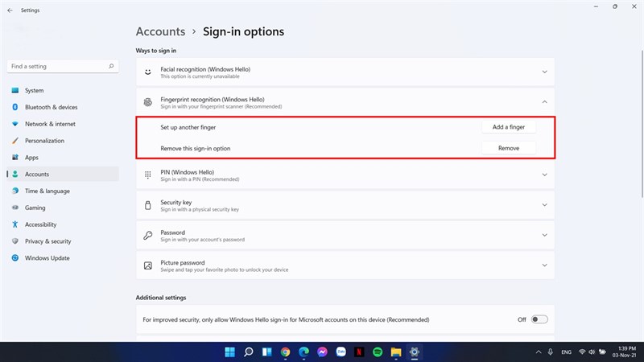Click the Privacy & security shield icon
Screen dimensions: 644x362
(x=14, y=241)
